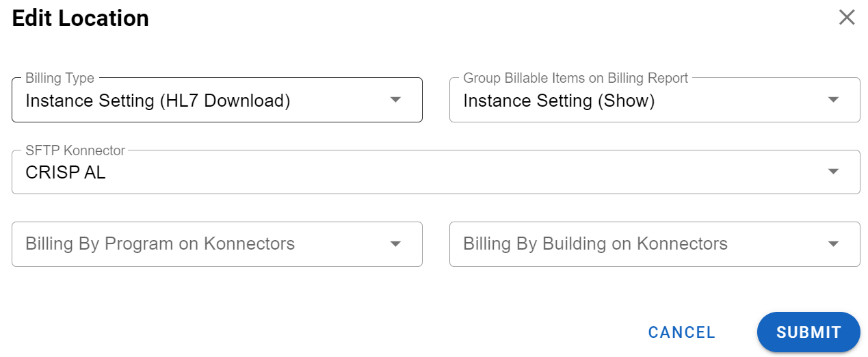The image size is (868, 357).
Task: Open the Instance Setting (Show) selection
Action: pos(559,101)
